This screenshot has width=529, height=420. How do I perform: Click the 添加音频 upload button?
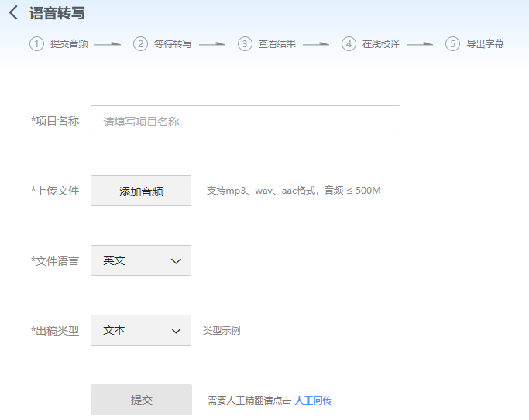pos(141,191)
